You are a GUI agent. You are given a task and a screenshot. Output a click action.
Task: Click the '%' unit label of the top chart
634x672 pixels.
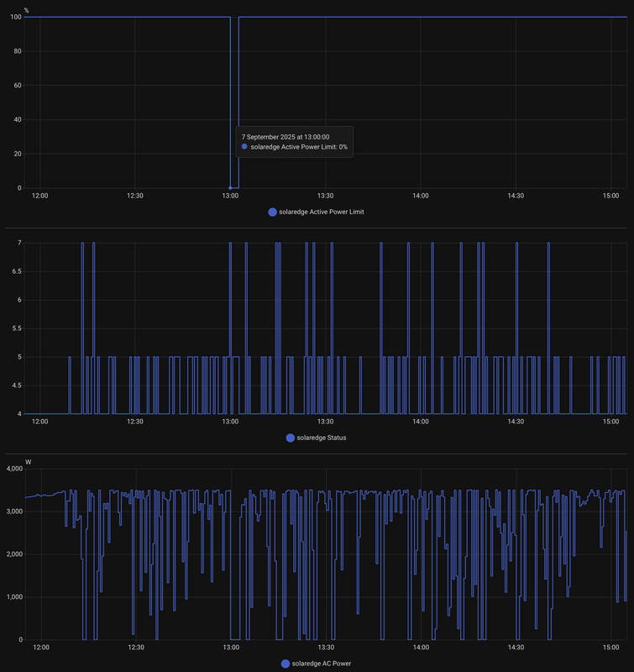coord(27,10)
